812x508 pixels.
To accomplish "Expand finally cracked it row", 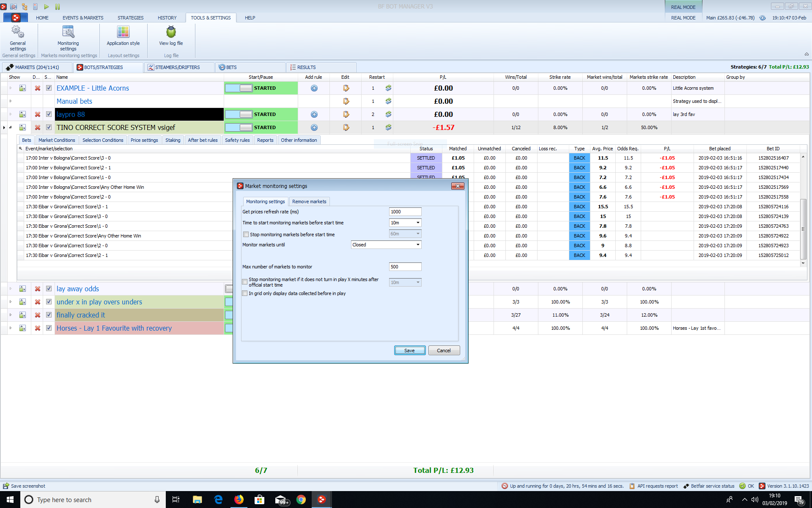I will pyautogui.click(x=11, y=315).
